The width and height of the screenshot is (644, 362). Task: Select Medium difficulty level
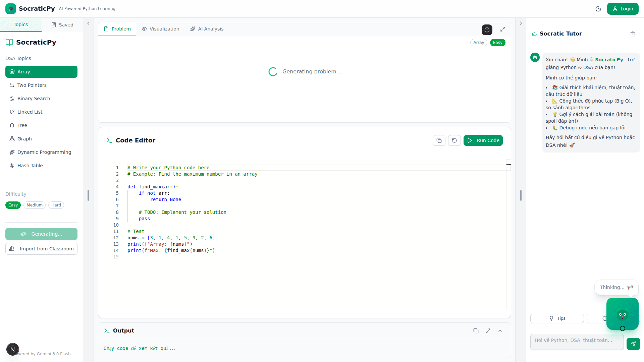pos(35,205)
